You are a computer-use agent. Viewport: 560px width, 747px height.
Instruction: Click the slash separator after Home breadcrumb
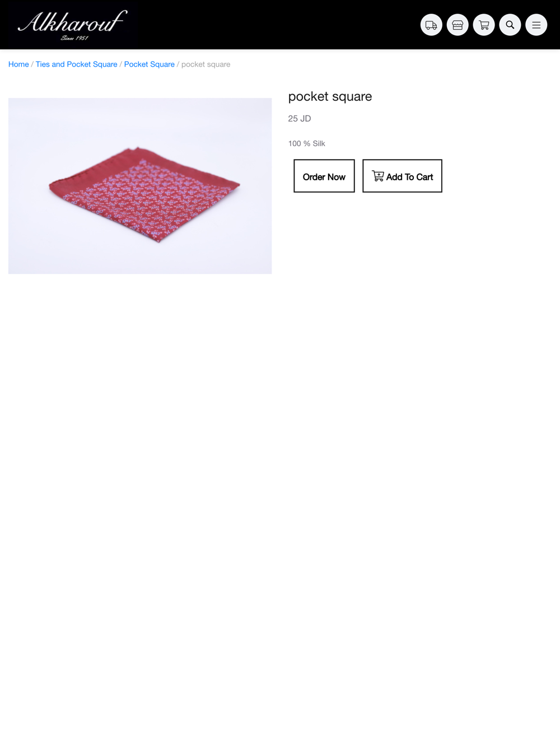pyautogui.click(x=32, y=64)
